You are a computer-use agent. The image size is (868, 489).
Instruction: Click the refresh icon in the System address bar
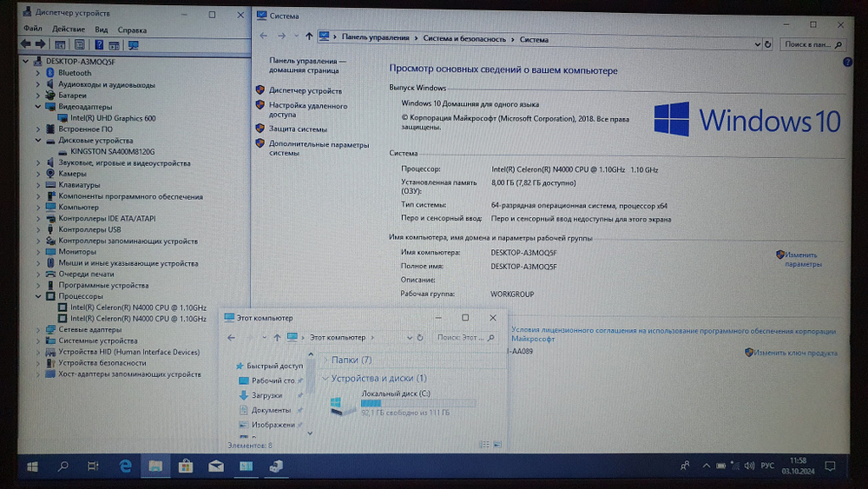pyautogui.click(x=768, y=44)
